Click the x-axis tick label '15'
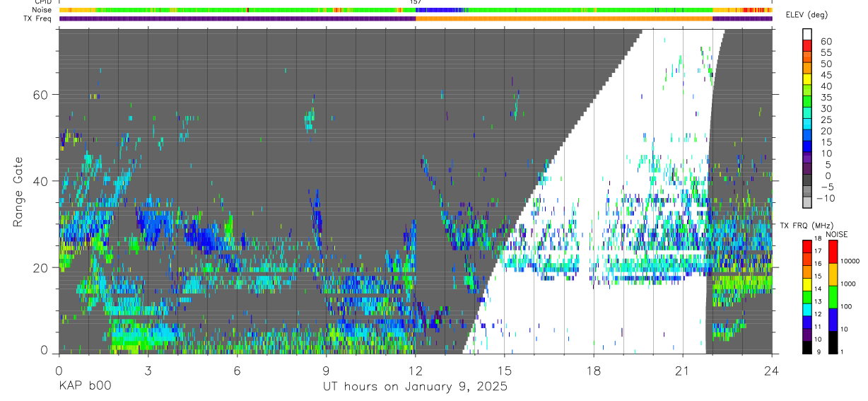This screenshot has height=401, width=868. [x=505, y=371]
